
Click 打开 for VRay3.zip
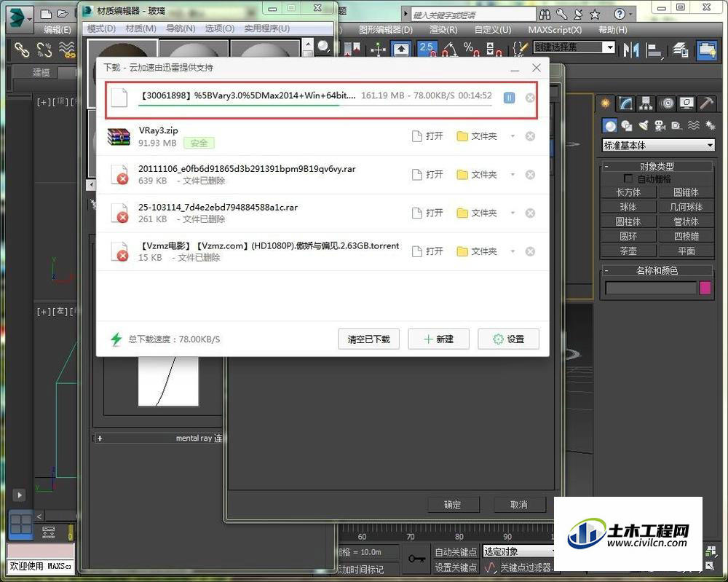click(427, 136)
